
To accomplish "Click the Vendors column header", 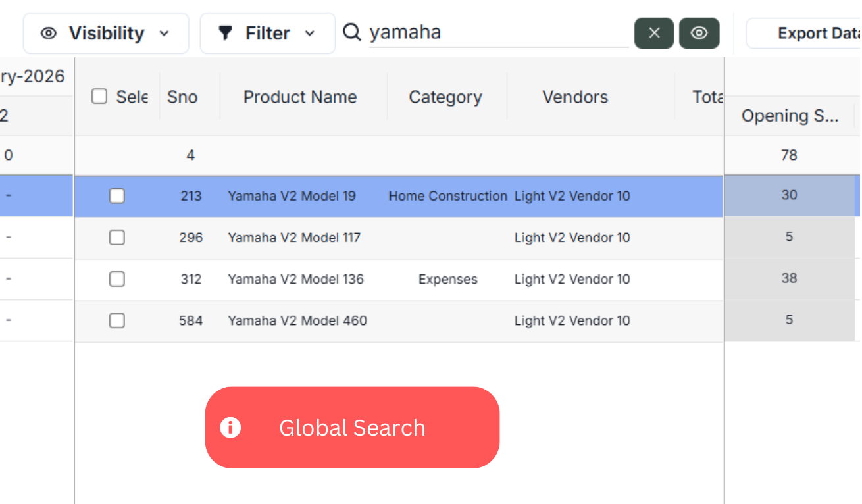I will tap(575, 97).
